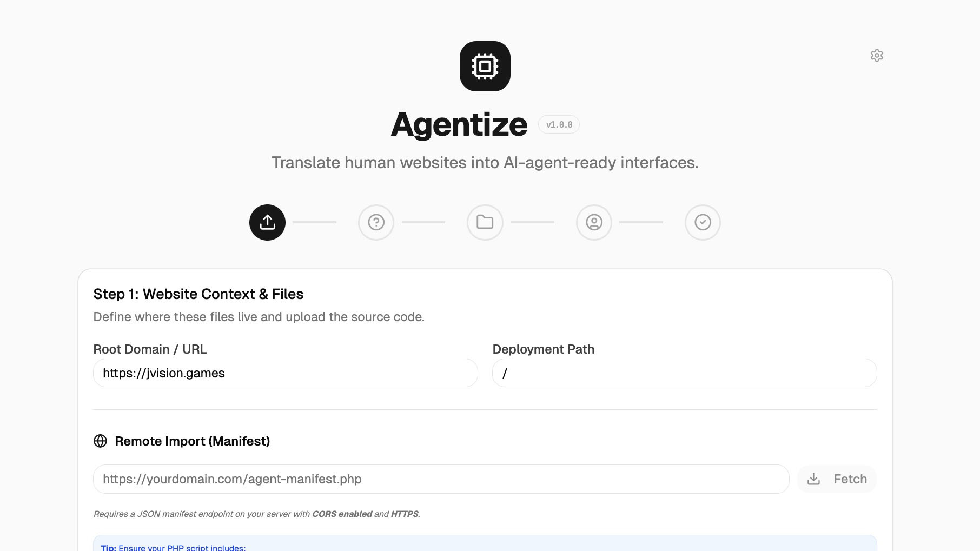This screenshot has width=980, height=551.
Task: Click the Agentize chip logo icon
Action: click(485, 65)
